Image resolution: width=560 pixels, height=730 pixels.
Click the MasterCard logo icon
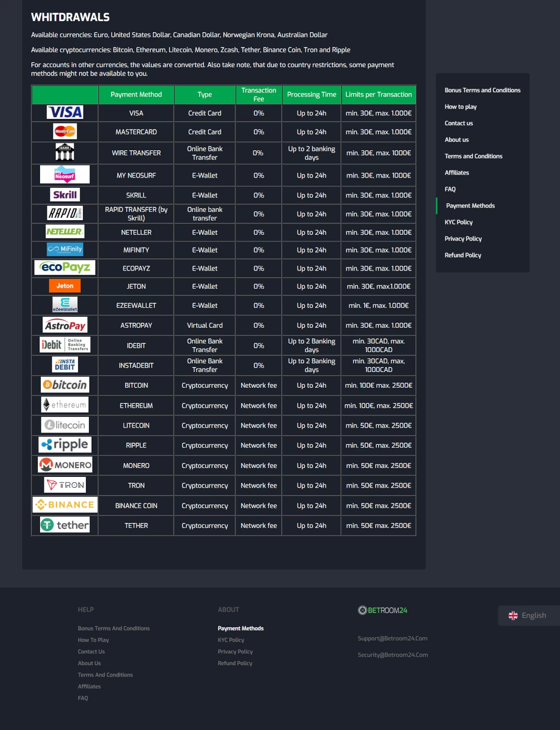pyautogui.click(x=65, y=131)
